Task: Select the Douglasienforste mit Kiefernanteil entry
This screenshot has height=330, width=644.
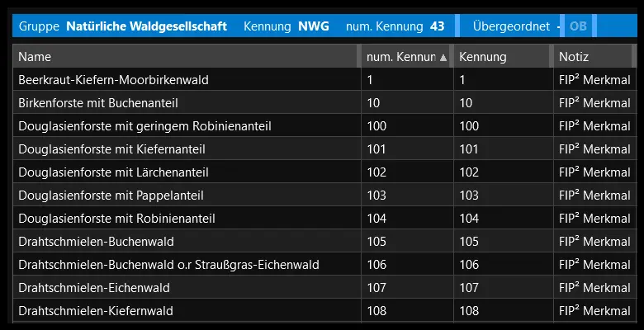Action: pyautogui.click(x=111, y=149)
